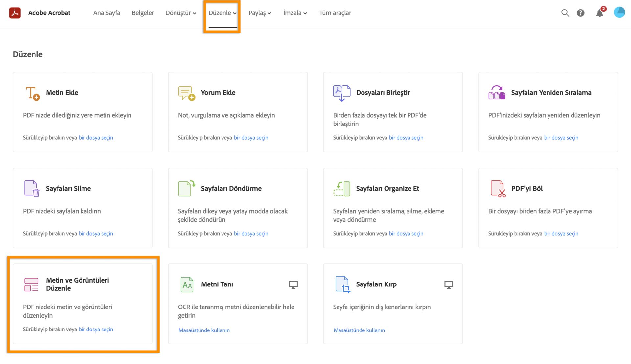Screen dimensions: 631x364
Task: Click the Metni Tanı OCR icon
Action: (x=187, y=284)
